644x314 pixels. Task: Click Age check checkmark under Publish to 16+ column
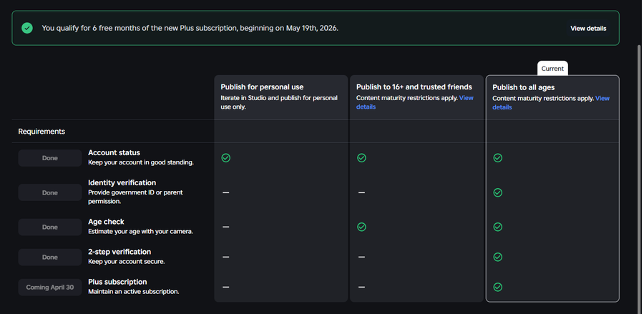coord(361,227)
